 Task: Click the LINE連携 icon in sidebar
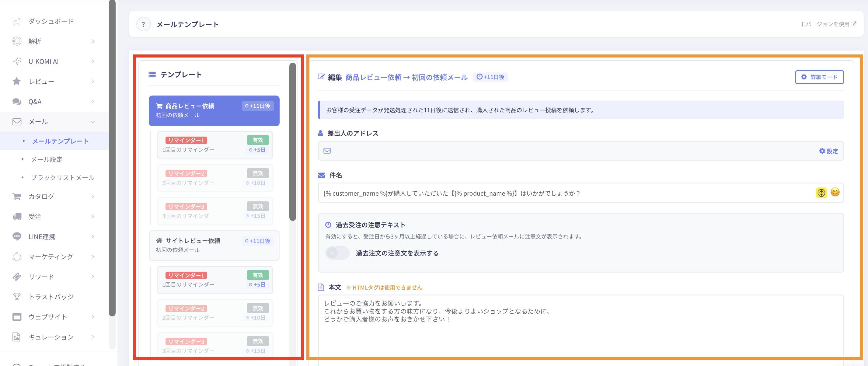click(17, 236)
